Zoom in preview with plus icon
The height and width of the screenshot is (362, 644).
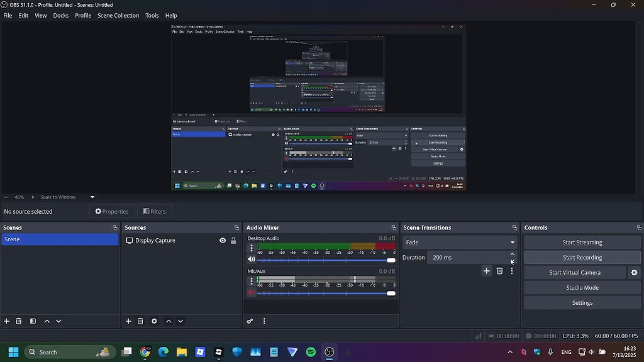point(33,197)
